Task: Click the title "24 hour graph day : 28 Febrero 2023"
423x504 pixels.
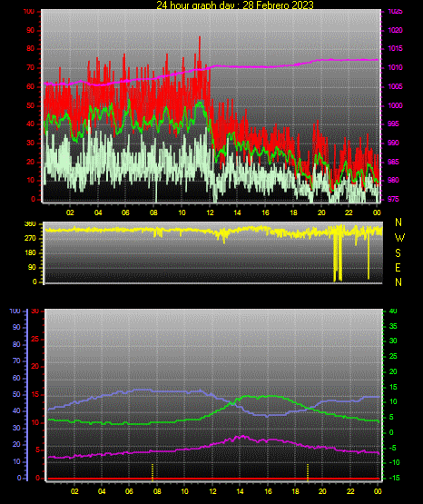Action: point(235,5)
